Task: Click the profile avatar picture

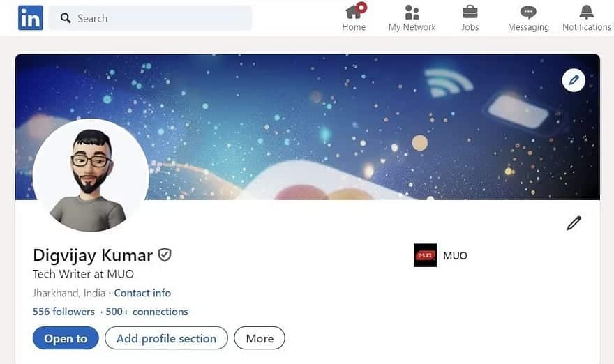Action: 91,176
